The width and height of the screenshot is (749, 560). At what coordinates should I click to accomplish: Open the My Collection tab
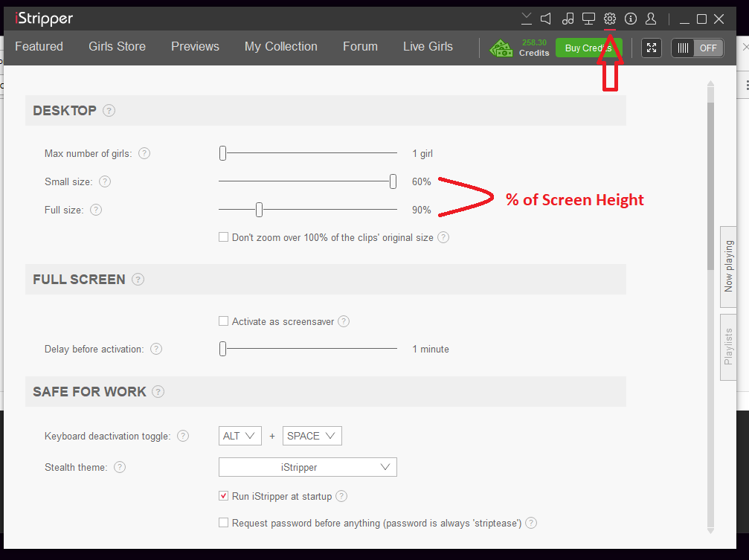pyautogui.click(x=281, y=46)
